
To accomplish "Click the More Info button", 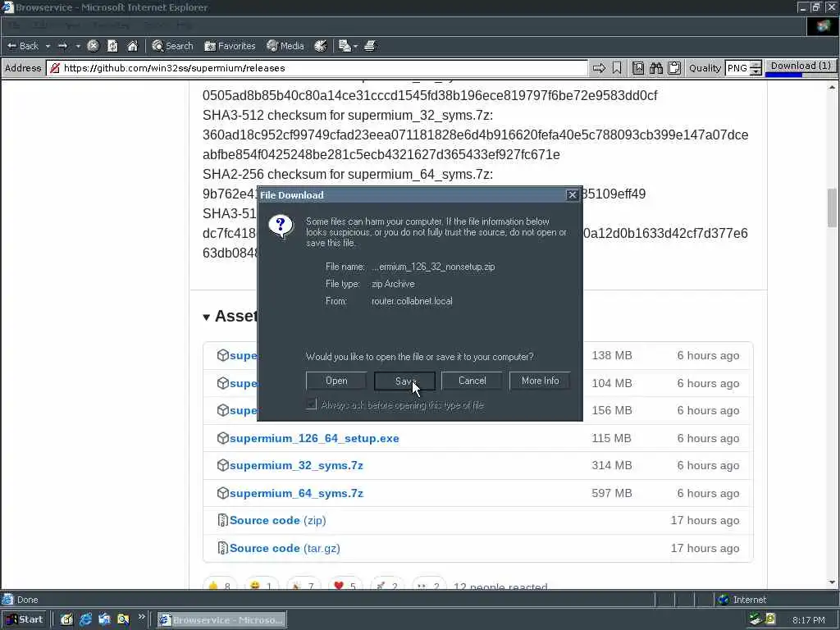I will coord(540,381).
